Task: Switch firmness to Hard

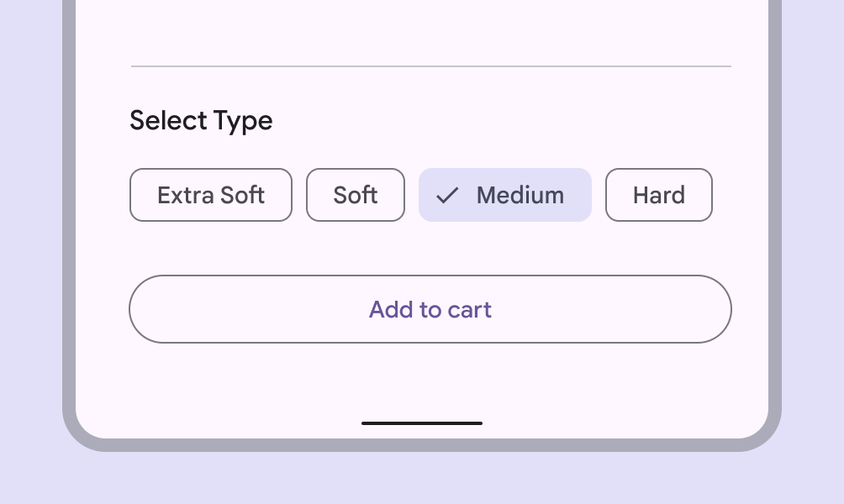Action: click(x=659, y=195)
